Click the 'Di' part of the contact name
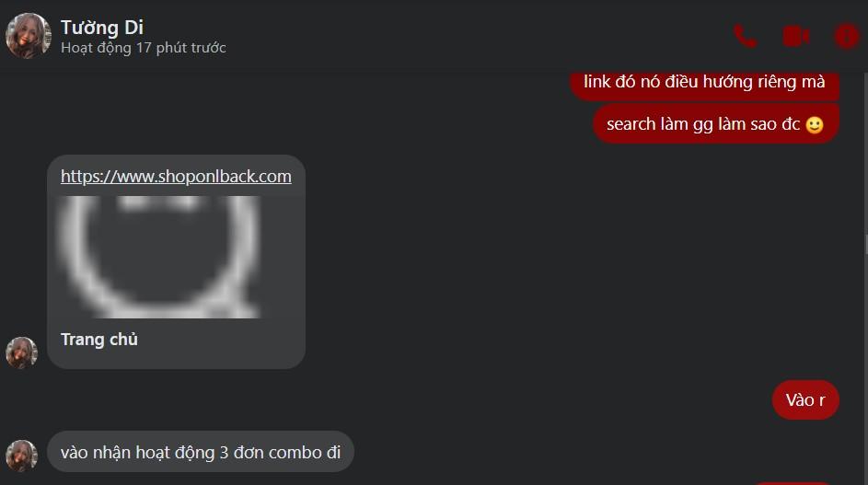The height and width of the screenshot is (485, 868). [134, 27]
